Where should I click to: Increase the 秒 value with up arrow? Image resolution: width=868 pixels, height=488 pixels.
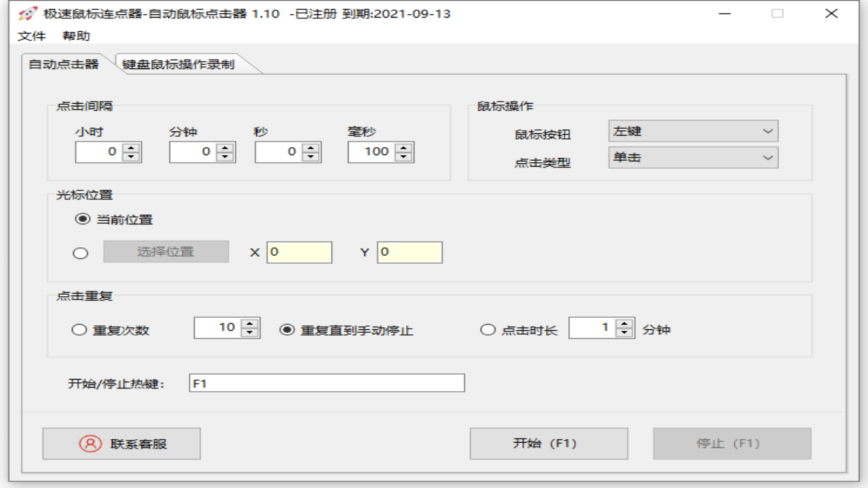pos(311,148)
